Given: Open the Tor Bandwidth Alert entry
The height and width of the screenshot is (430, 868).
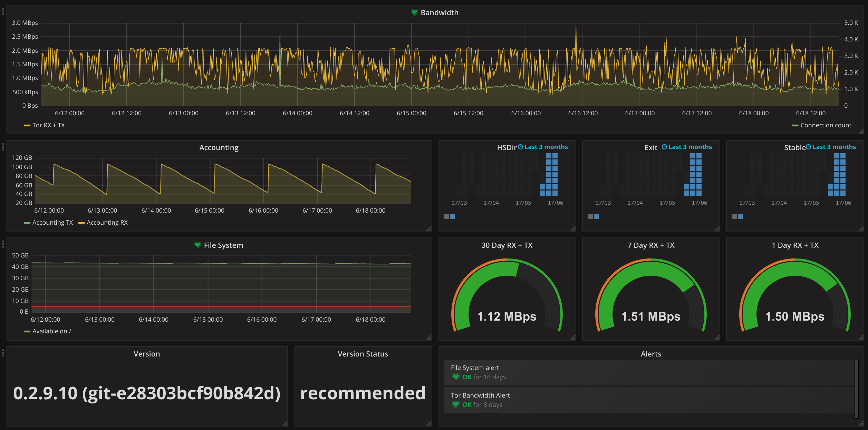Looking at the screenshot, I should click(x=480, y=395).
